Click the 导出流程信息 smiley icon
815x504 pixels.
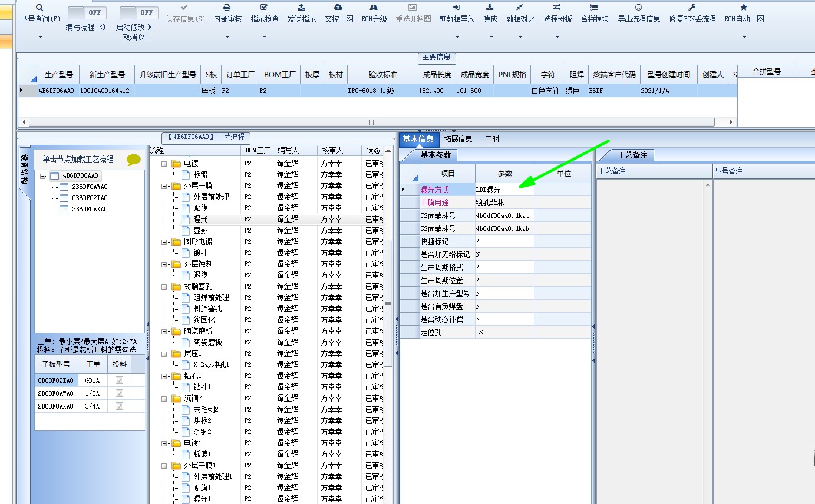[638, 7]
